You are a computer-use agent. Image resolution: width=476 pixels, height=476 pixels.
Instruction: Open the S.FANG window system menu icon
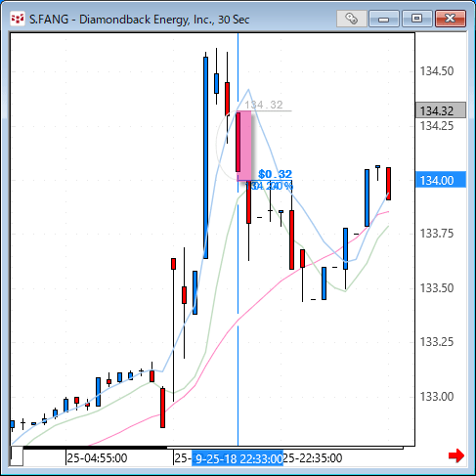(17, 19)
